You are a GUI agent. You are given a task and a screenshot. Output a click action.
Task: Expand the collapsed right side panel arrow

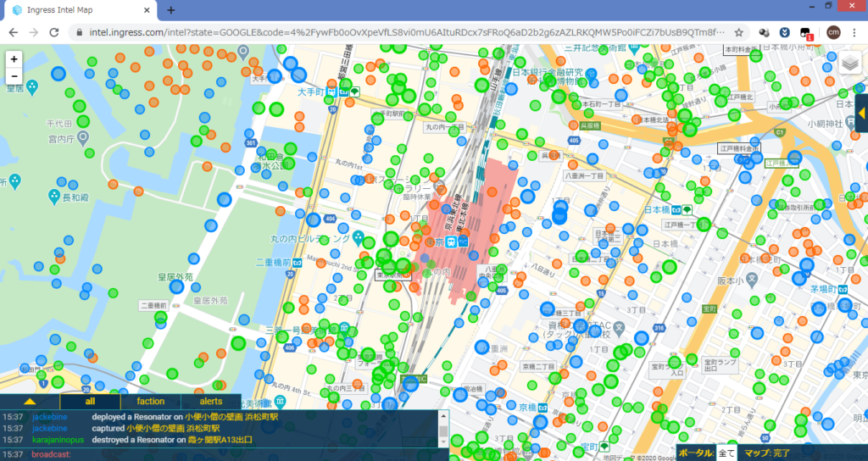pyautogui.click(x=861, y=113)
